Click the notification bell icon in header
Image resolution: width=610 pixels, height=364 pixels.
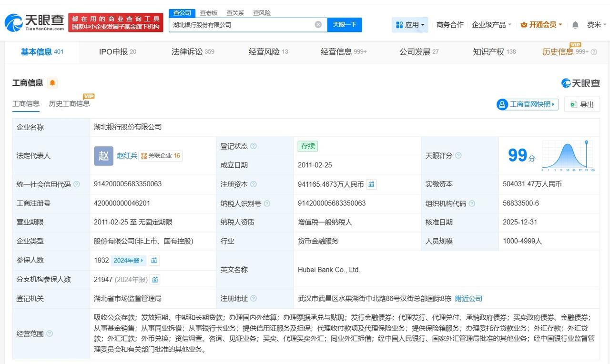point(575,25)
